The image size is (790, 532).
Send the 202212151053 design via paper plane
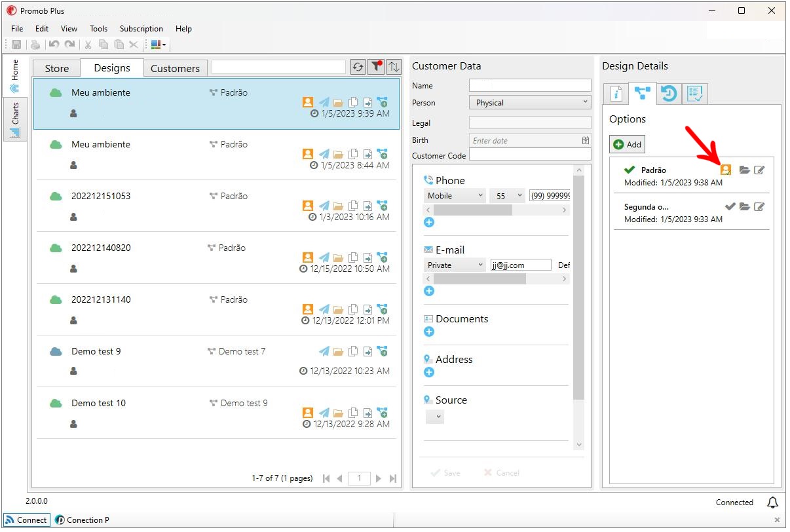pyautogui.click(x=324, y=206)
